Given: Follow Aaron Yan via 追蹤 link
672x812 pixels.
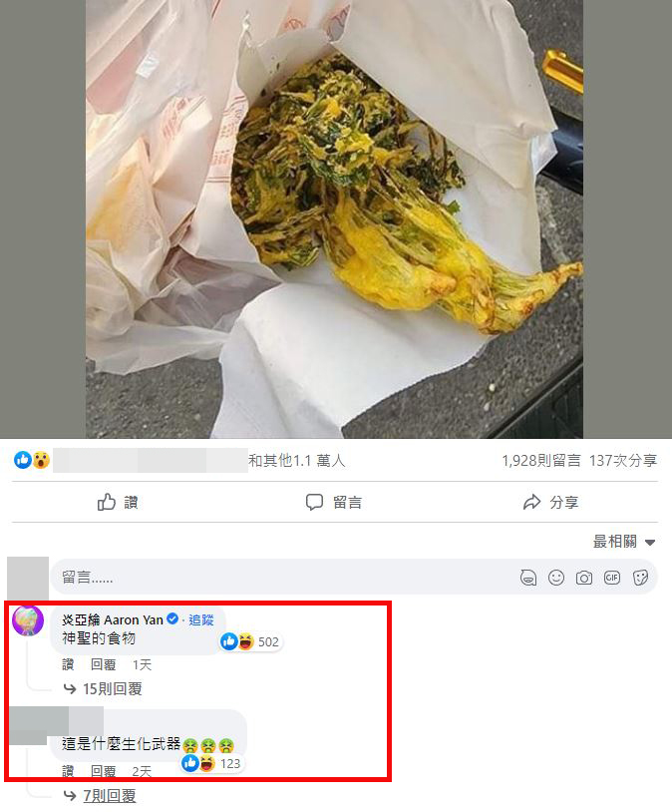Looking at the screenshot, I should [x=200, y=619].
